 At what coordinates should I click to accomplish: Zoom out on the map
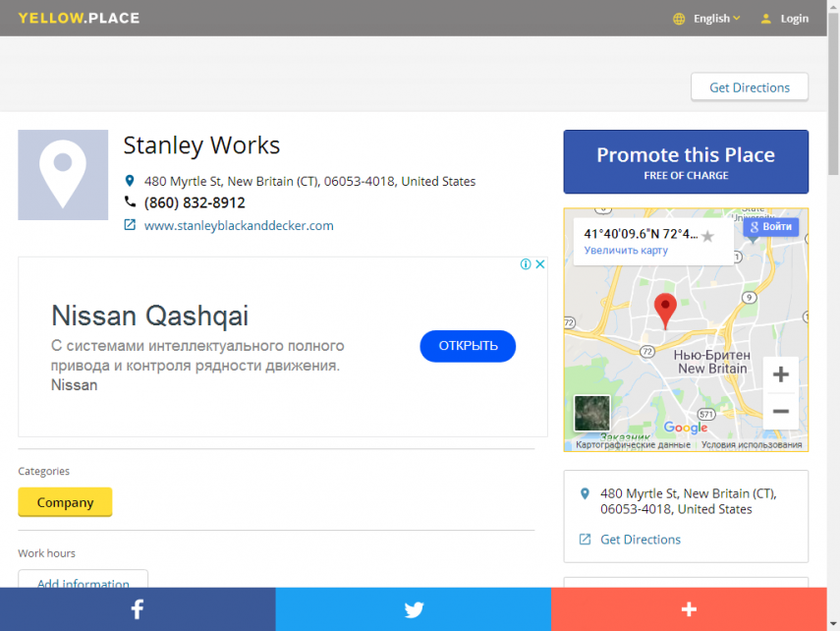coord(780,411)
